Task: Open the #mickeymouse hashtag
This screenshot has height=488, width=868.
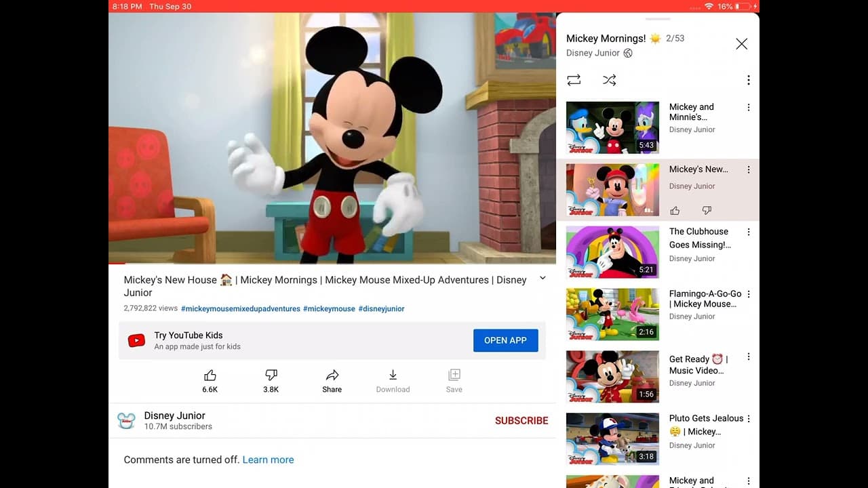Action: 329,308
